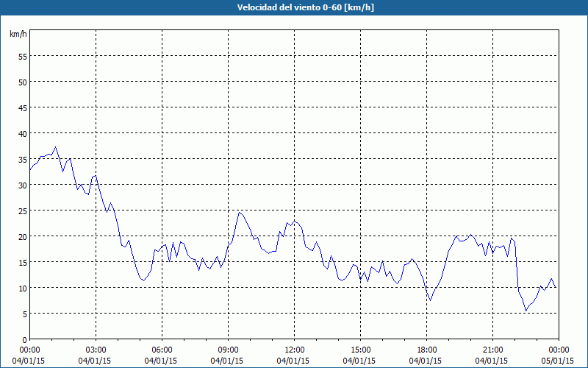Click the 12:00 time axis label

click(x=295, y=350)
